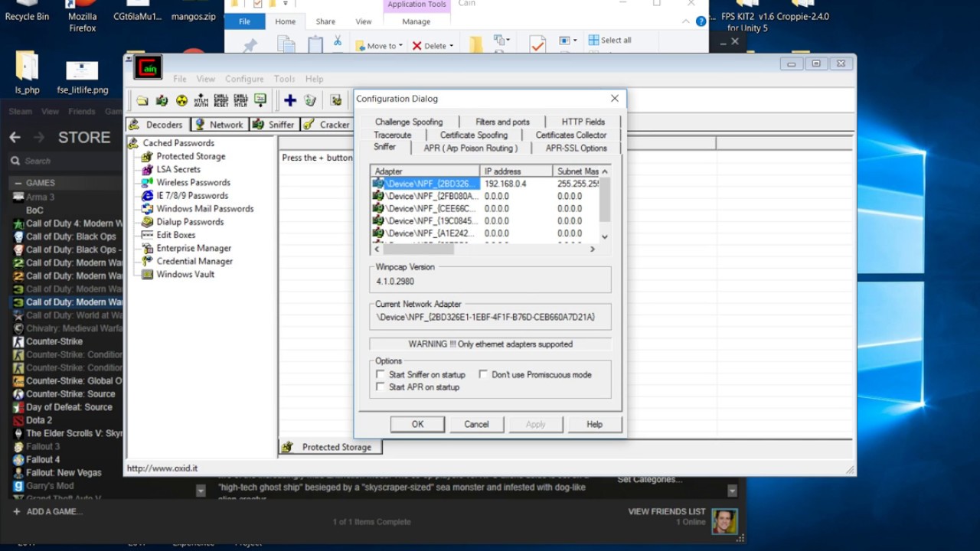This screenshot has height=551, width=980.
Task: Click adapter list horizontal scroll right arrow
Action: [x=592, y=249]
